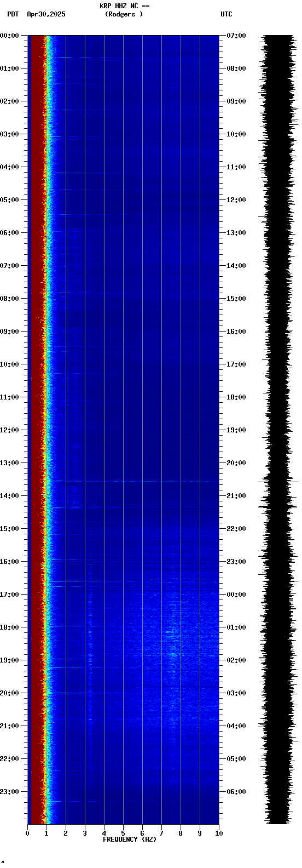Click the 01:00 PDT time label
The width and height of the screenshot is (302, 868).
click(x=10, y=68)
